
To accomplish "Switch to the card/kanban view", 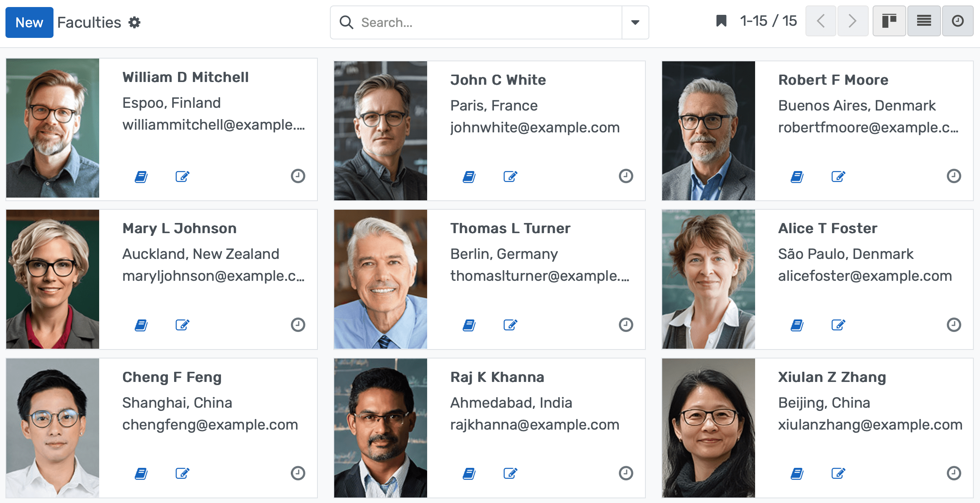I will coord(889,21).
